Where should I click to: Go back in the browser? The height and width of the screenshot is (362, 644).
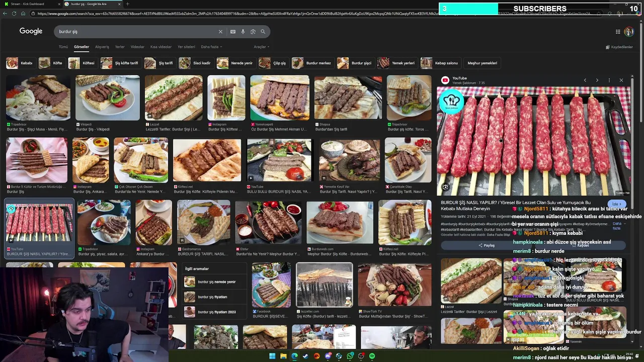[5, 14]
